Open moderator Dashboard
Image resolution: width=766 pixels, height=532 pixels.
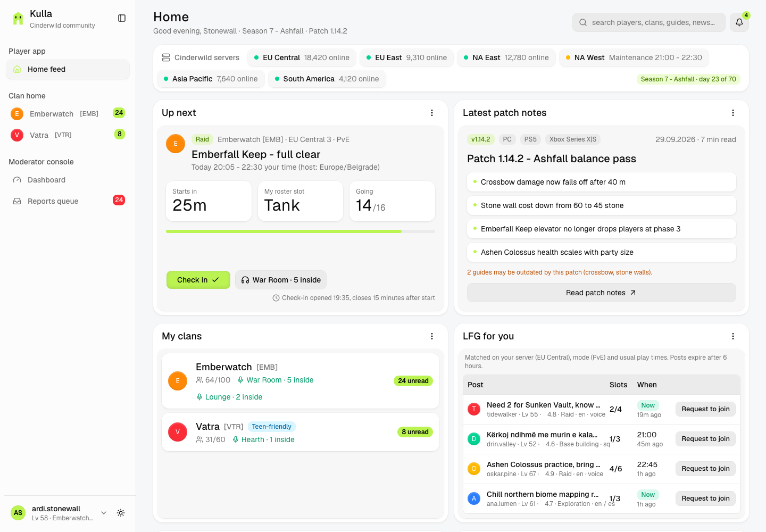click(68, 180)
